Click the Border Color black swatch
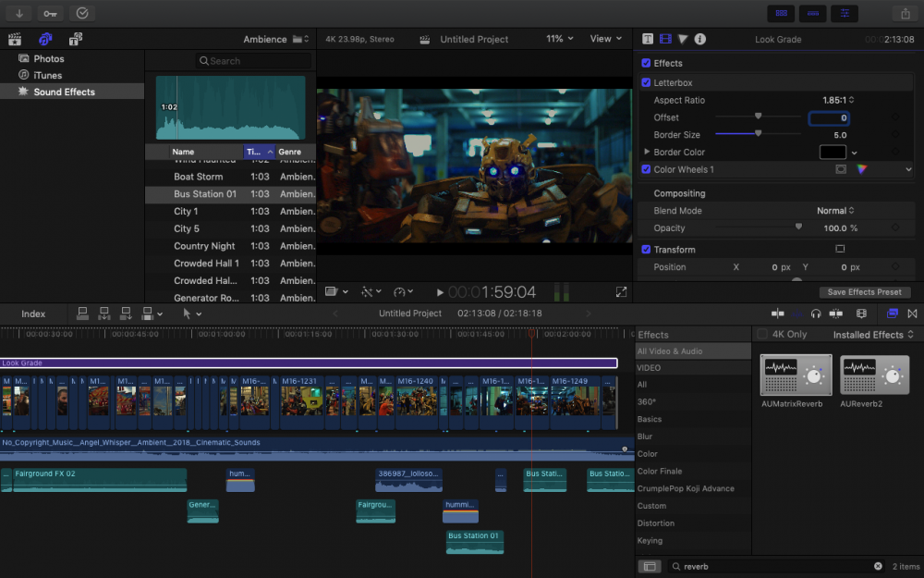This screenshot has width=924, height=578. 833,153
